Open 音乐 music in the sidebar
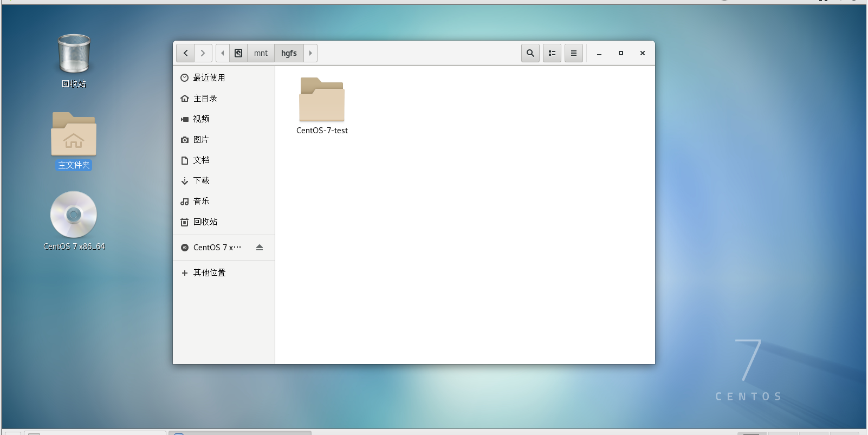Viewport: 868px width, 435px height. [224, 201]
